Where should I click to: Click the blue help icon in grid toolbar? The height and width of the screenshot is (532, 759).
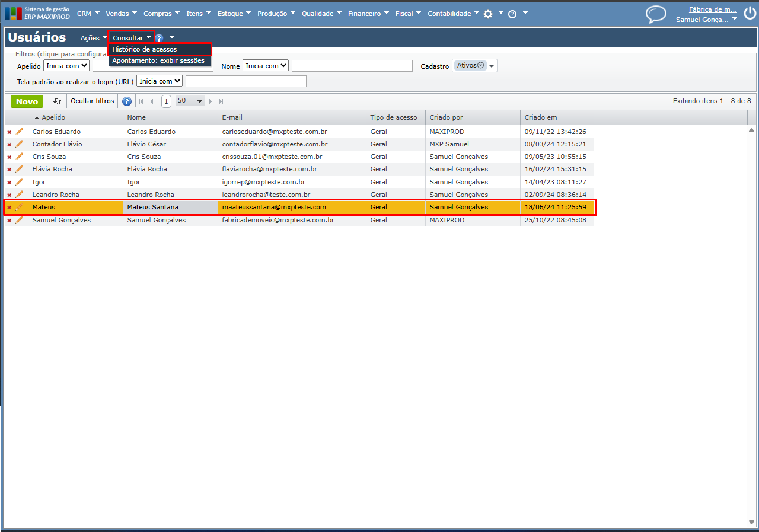point(127,101)
